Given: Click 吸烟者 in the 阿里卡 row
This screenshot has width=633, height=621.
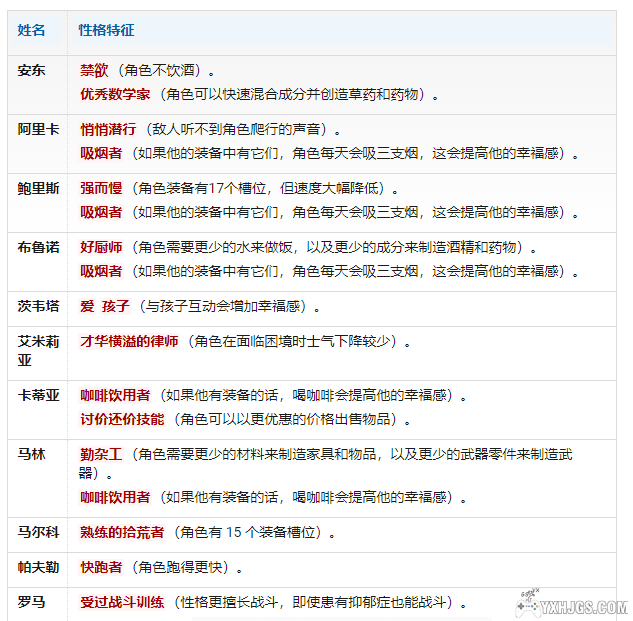Looking at the screenshot, I should coord(101,153).
